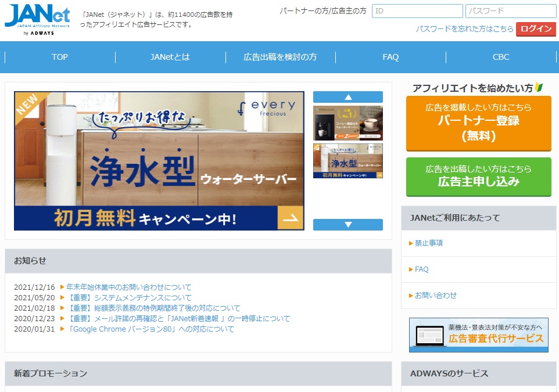Open the お問い合わせ sidebar link

pos(436,296)
